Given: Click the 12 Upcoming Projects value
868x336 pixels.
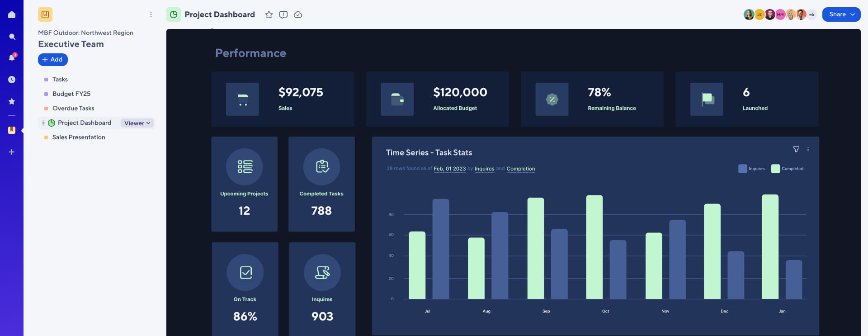Looking at the screenshot, I should pos(244,211).
